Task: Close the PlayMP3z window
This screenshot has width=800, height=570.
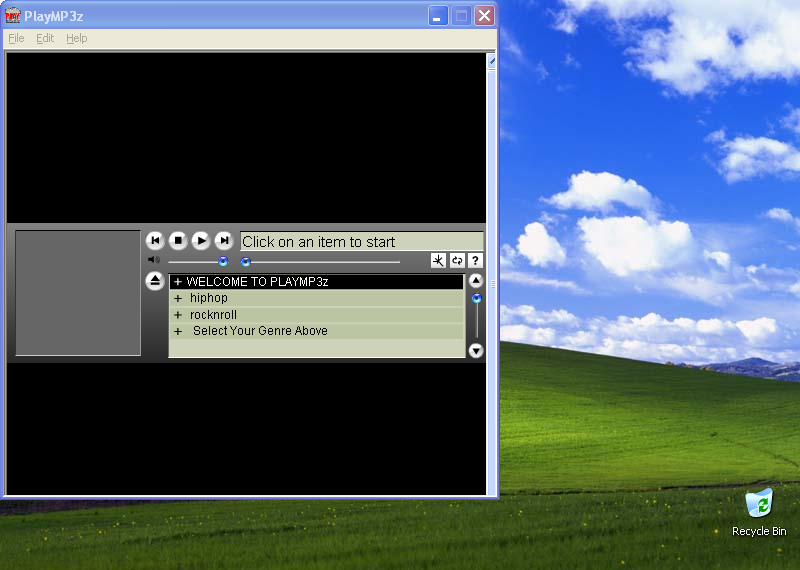Action: (484, 16)
